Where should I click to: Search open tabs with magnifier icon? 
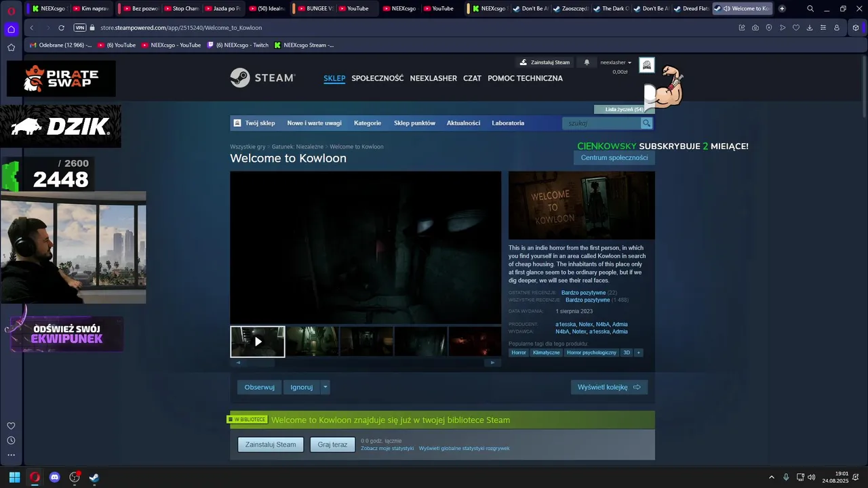click(810, 9)
